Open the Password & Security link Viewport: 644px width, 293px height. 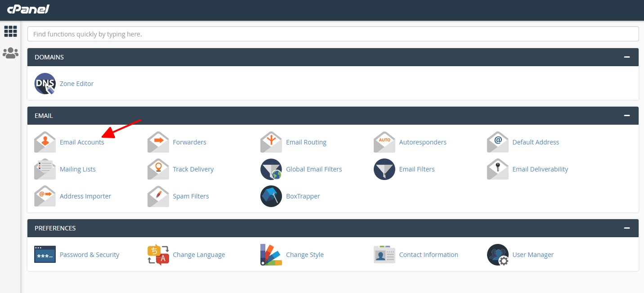pyautogui.click(x=89, y=255)
